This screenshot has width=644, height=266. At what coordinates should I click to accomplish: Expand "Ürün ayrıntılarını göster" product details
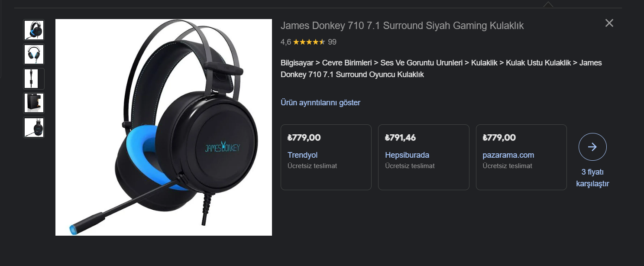coord(320,103)
